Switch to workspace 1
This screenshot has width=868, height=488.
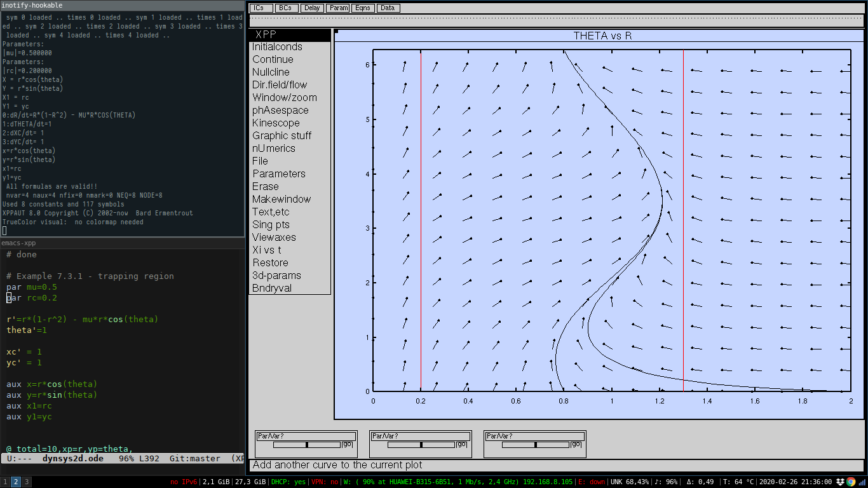5,482
